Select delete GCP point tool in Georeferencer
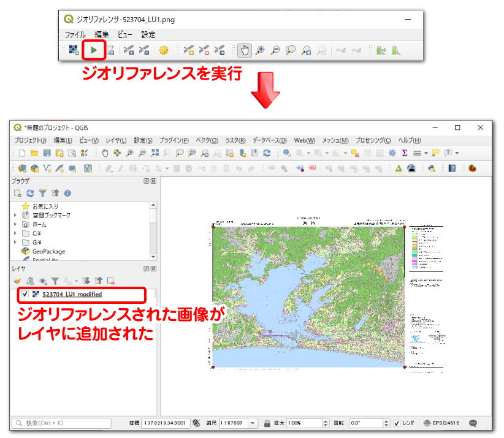Image resolution: width=504 pixels, height=438 pixels. [204, 50]
